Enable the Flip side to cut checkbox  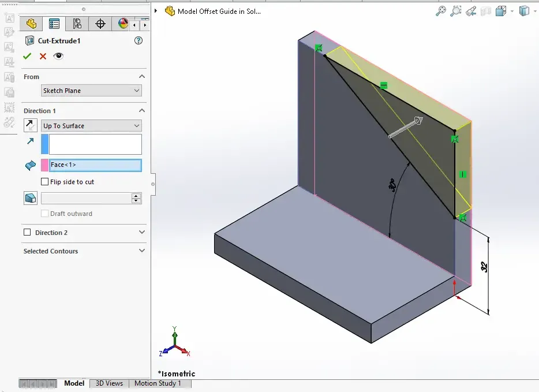(x=45, y=182)
